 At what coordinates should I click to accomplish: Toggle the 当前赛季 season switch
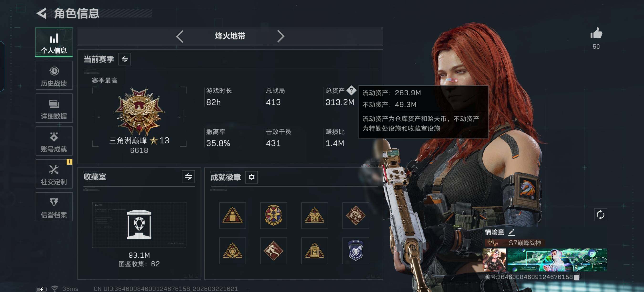[125, 59]
